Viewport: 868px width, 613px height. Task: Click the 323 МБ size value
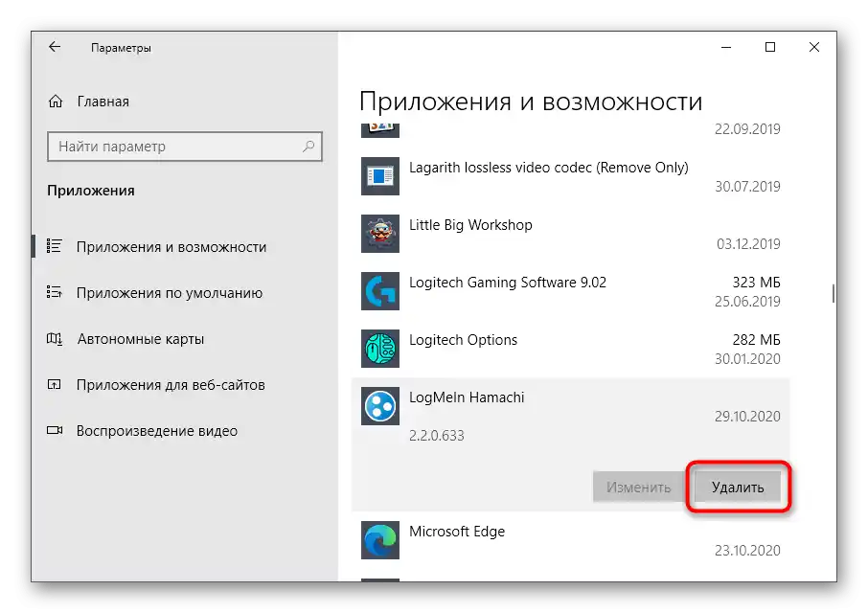(x=756, y=283)
